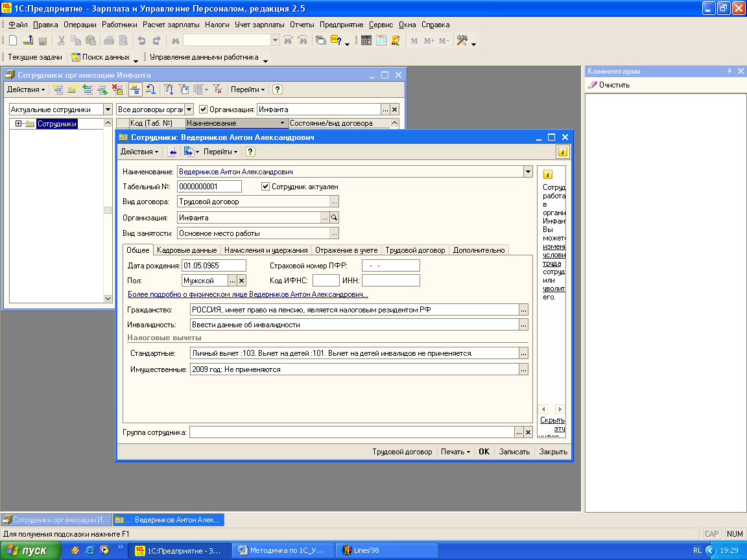Click Очистить in Комментарии panel
The image size is (747, 560).
click(x=610, y=85)
